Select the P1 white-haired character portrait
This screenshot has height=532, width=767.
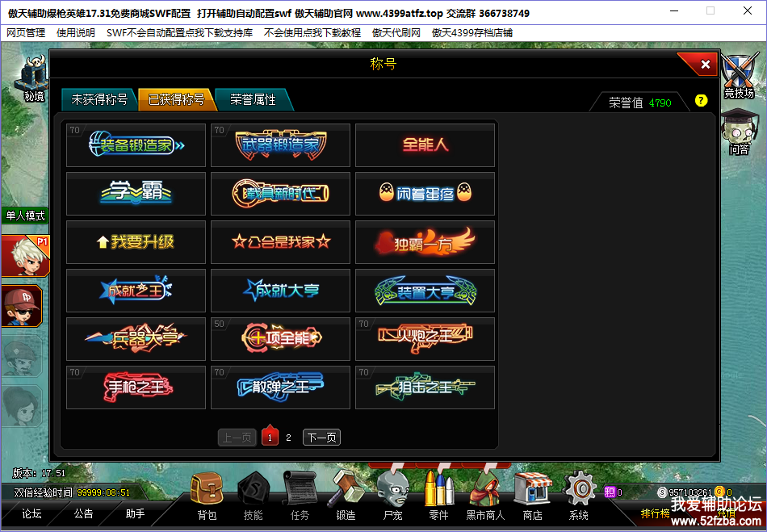(x=24, y=256)
